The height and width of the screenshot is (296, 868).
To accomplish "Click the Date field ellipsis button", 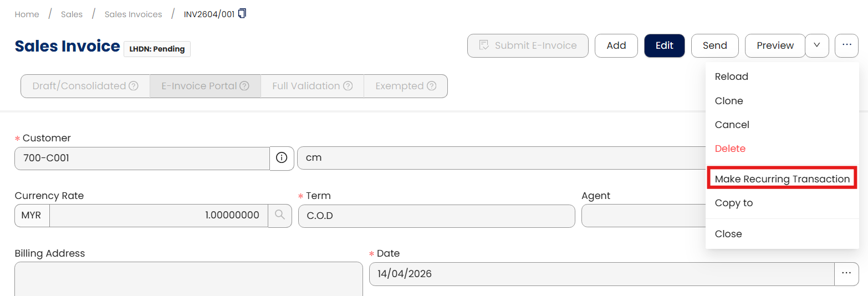I will point(846,274).
